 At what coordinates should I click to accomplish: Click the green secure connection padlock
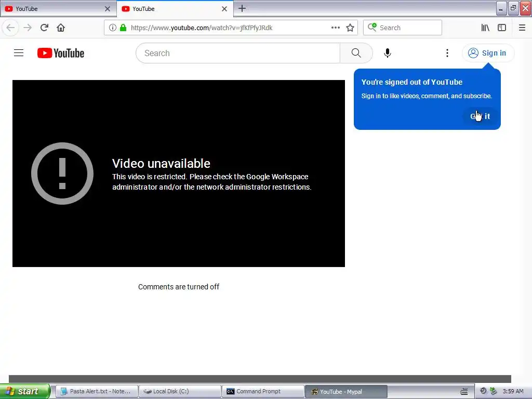[123, 28]
